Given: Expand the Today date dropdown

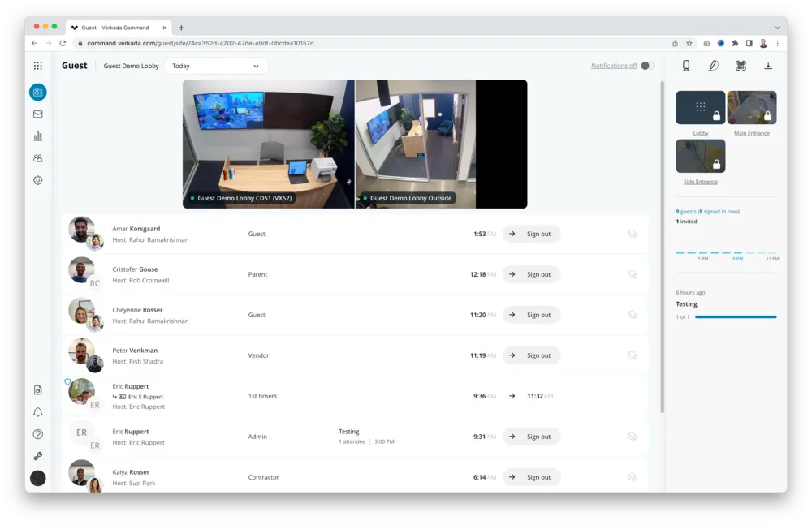Looking at the screenshot, I should pyautogui.click(x=216, y=66).
